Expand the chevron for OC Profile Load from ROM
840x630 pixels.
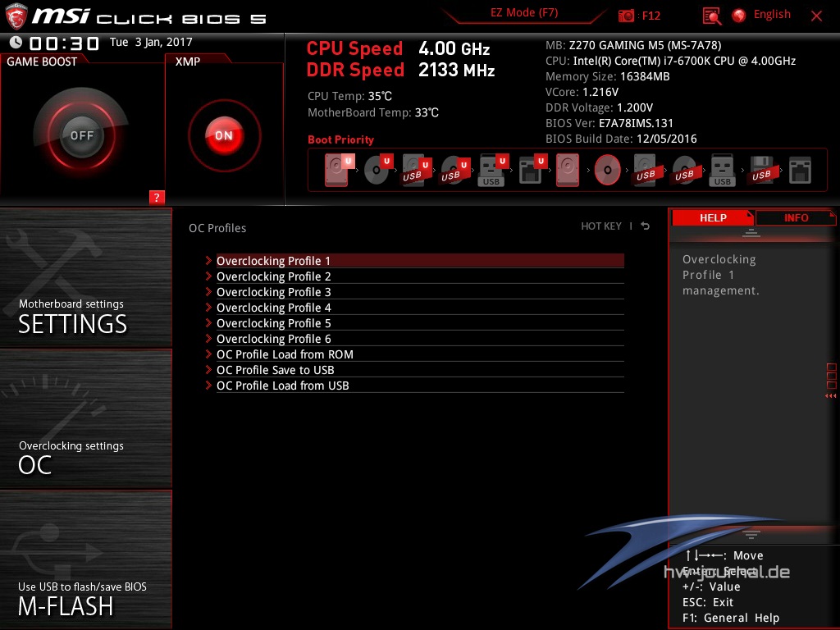click(x=208, y=354)
